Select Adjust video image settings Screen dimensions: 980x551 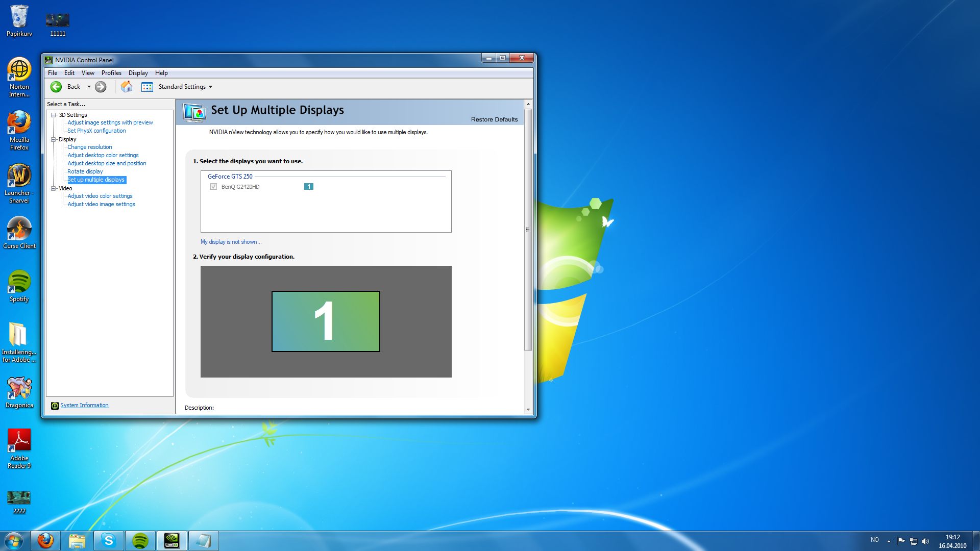pyautogui.click(x=101, y=204)
